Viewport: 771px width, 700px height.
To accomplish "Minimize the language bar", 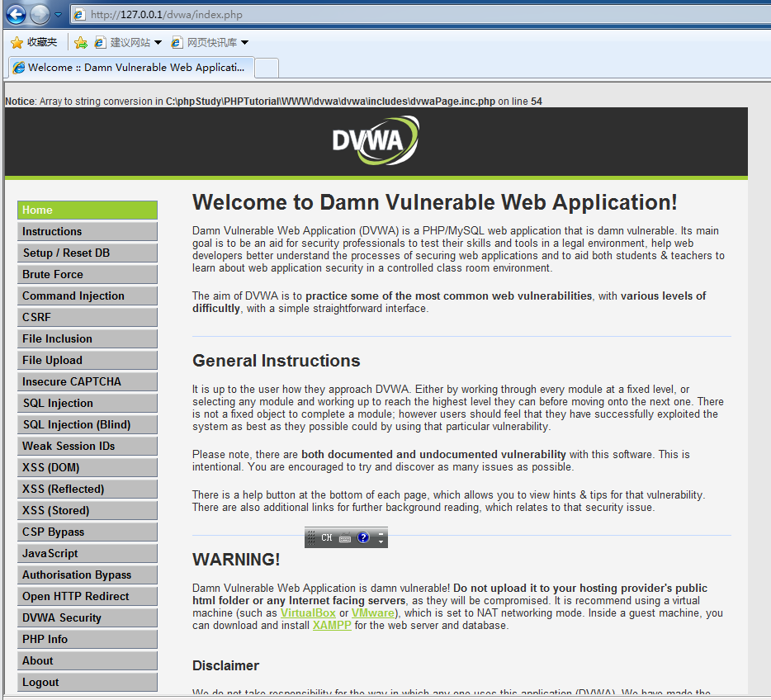I will click(x=381, y=533).
